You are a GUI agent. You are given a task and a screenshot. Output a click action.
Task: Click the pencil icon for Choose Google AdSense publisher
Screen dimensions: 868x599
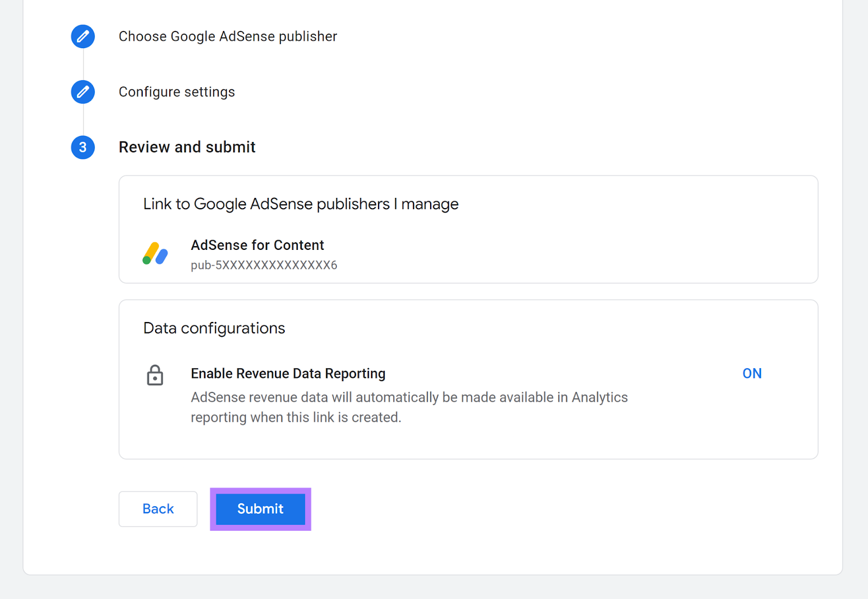coord(83,36)
